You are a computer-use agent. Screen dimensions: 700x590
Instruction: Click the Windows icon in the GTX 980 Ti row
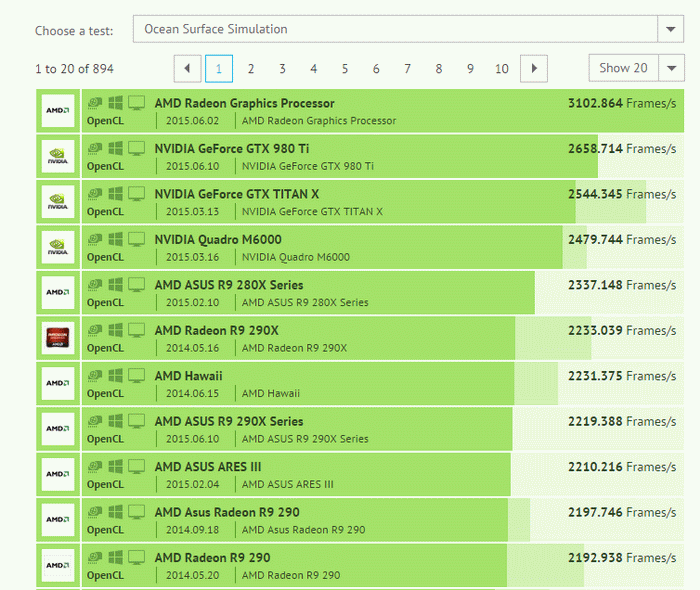(x=116, y=148)
